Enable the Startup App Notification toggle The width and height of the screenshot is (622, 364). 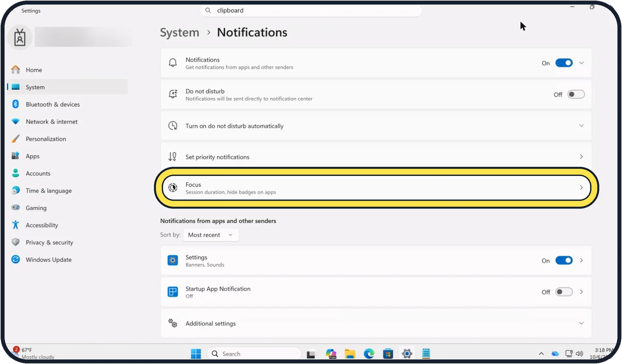[x=564, y=292]
